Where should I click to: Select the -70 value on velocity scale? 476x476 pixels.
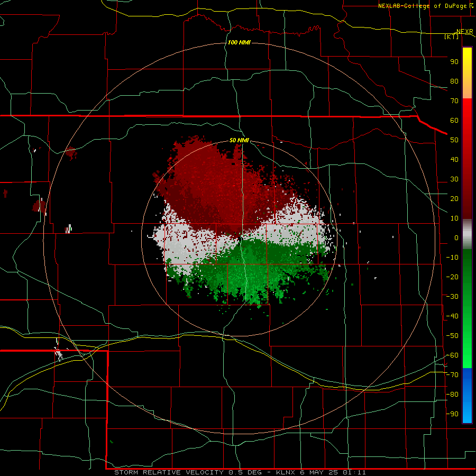452,375
